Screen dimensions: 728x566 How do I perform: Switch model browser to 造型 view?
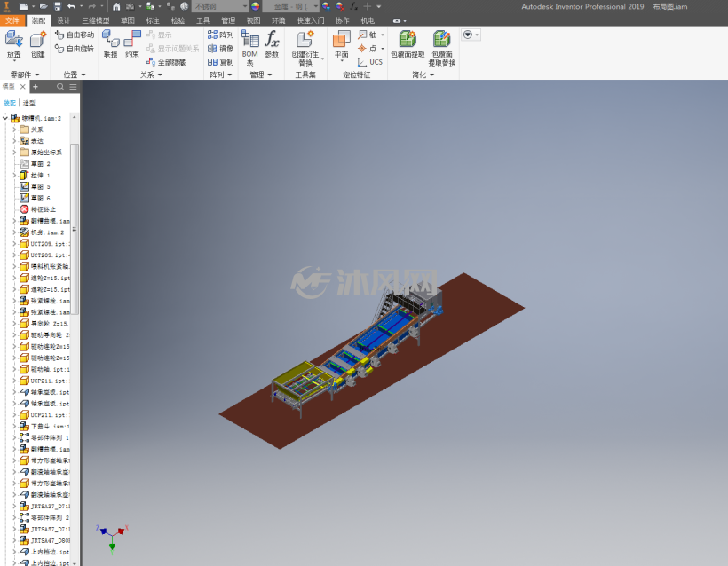click(x=28, y=103)
